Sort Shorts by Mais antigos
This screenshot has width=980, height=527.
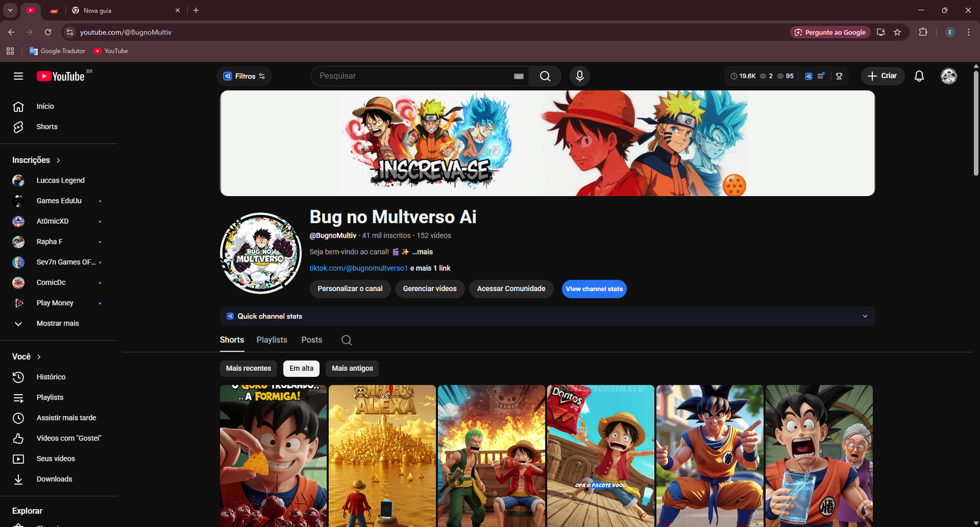click(x=352, y=368)
